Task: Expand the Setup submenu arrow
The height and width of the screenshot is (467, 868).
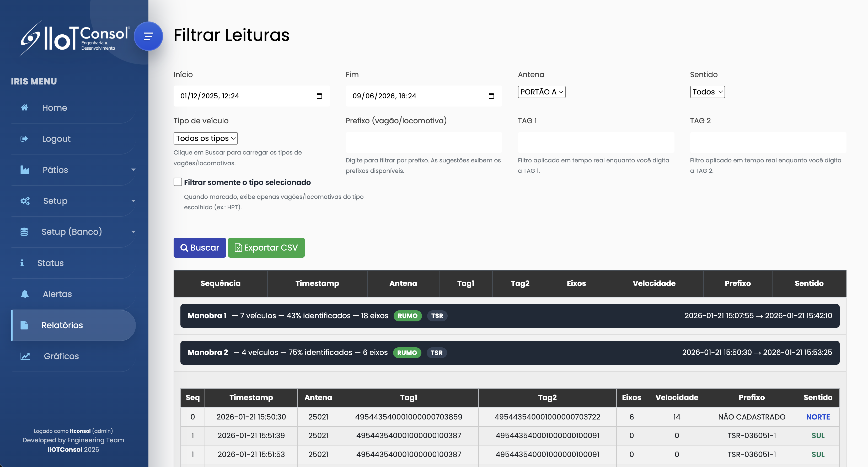Action: (x=133, y=201)
